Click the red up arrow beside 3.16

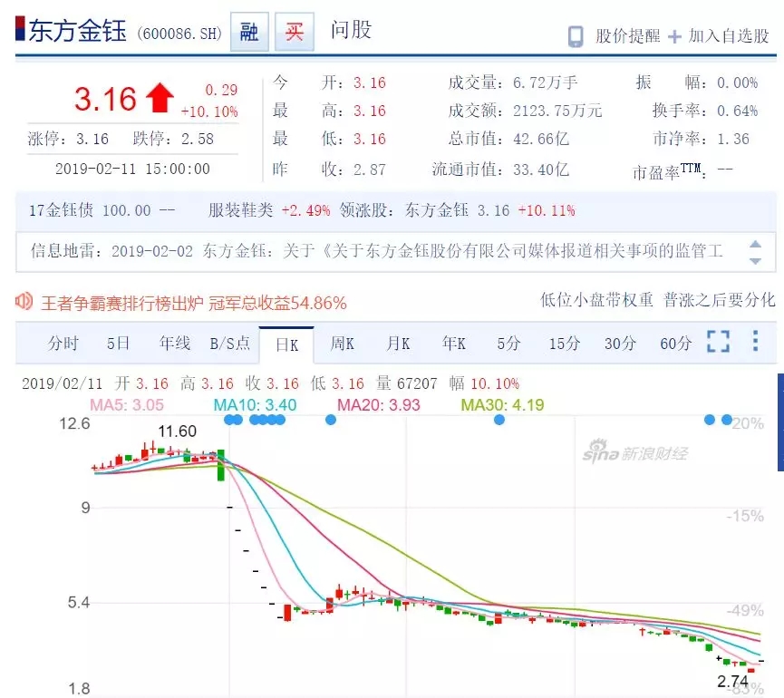point(160,98)
